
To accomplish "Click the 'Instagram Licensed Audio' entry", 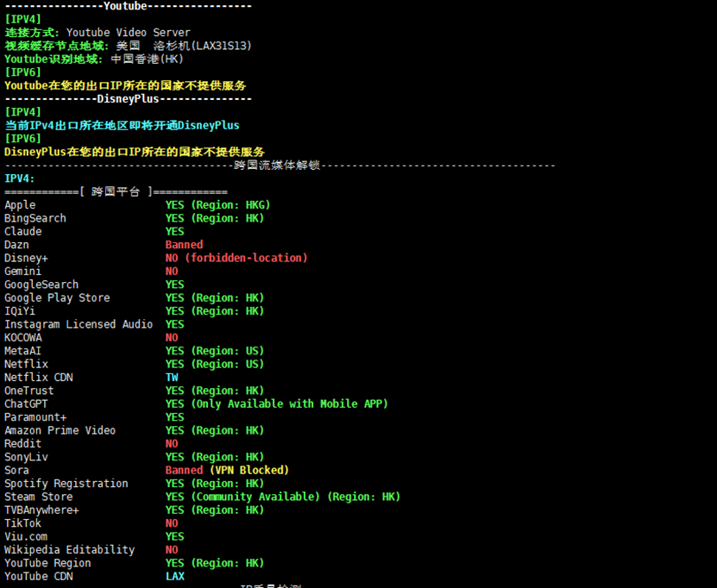I will click(79, 324).
